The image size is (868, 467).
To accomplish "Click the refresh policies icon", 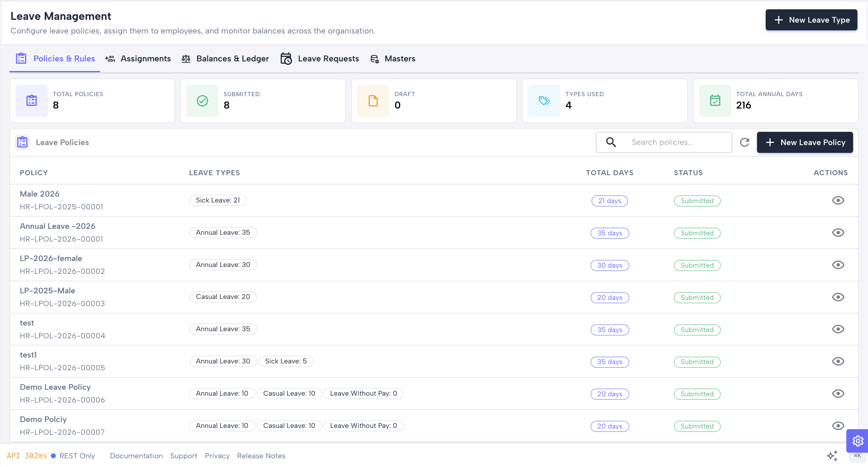I will click(x=744, y=142).
